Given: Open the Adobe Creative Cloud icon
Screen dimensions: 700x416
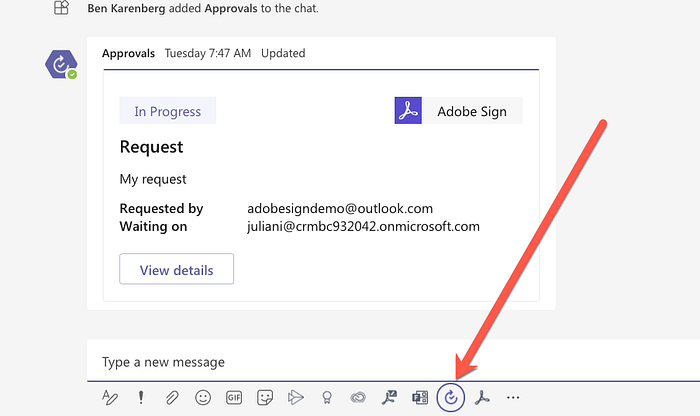Looking at the screenshot, I should tap(358, 397).
